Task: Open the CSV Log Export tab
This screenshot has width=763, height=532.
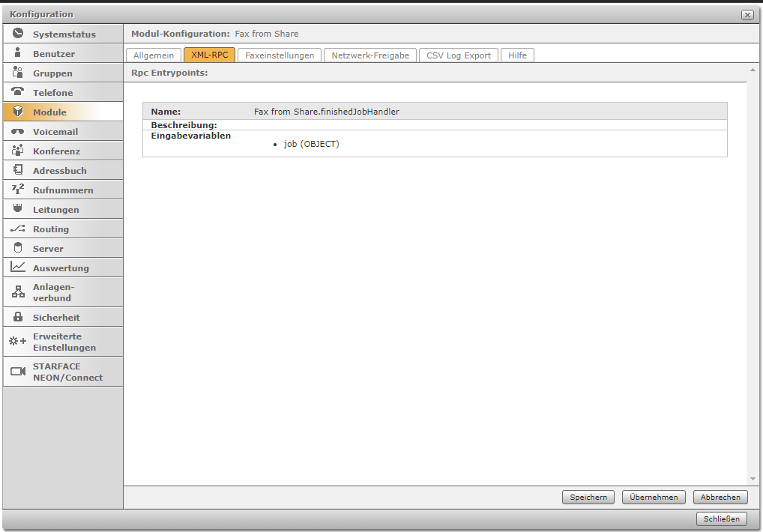Action: [x=458, y=55]
